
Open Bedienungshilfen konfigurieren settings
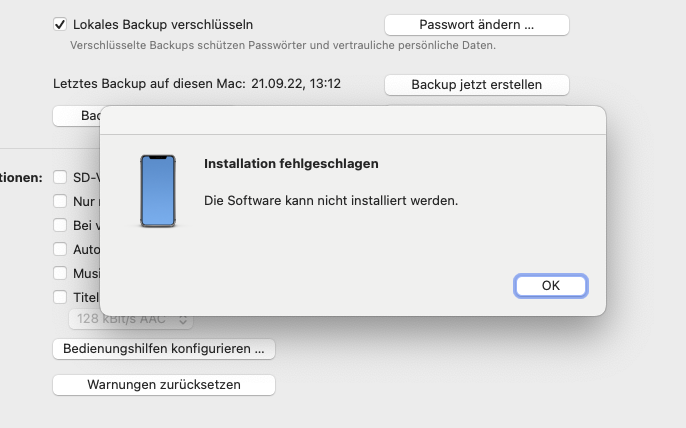pos(164,349)
